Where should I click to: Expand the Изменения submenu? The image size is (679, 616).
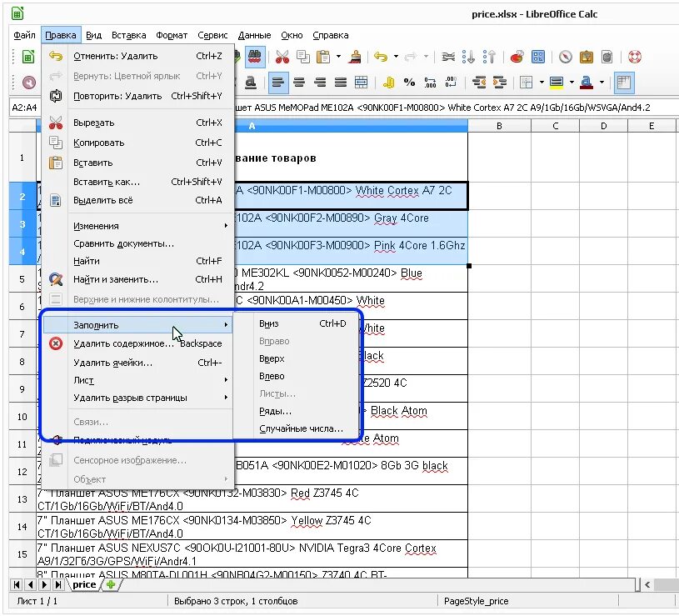(x=138, y=226)
